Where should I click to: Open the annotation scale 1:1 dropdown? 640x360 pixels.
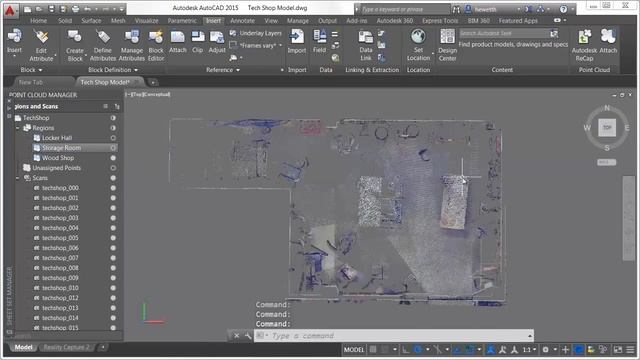(x=530, y=350)
